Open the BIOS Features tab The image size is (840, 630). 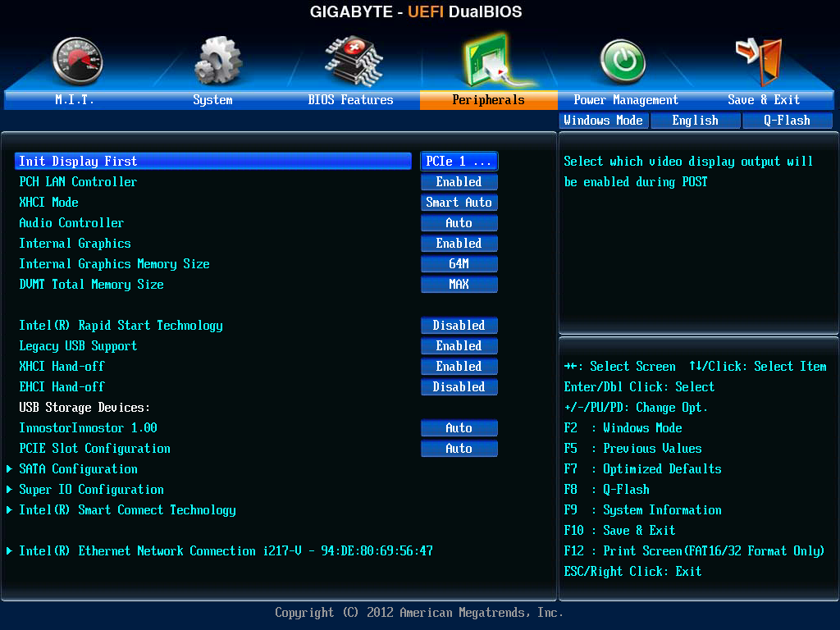click(350, 99)
